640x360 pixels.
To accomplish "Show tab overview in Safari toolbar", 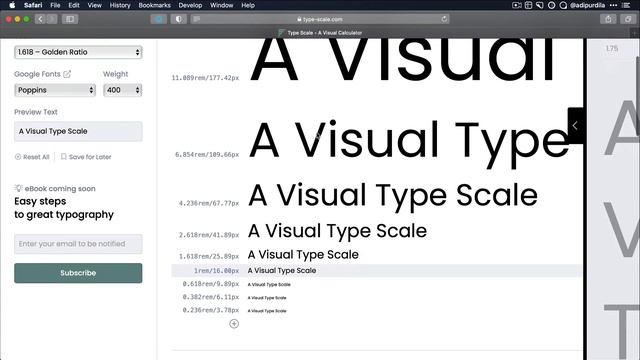I will [628, 19].
